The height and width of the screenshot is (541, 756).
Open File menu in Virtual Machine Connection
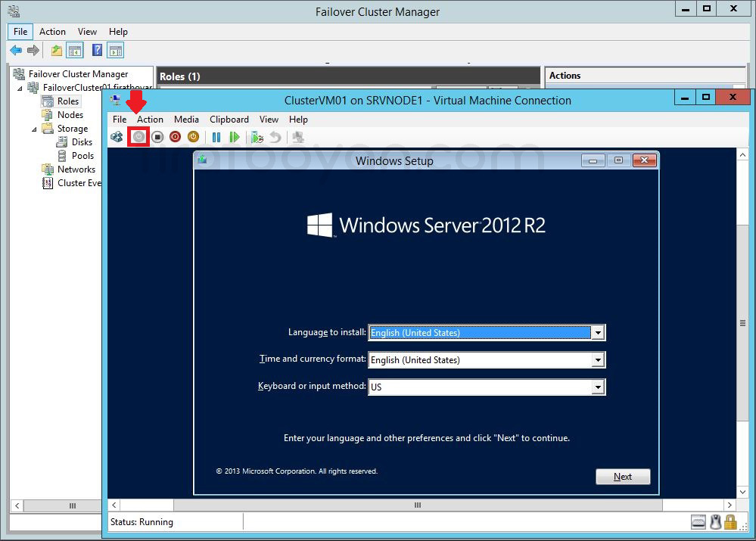pyautogui.click(x=120, y=119)
